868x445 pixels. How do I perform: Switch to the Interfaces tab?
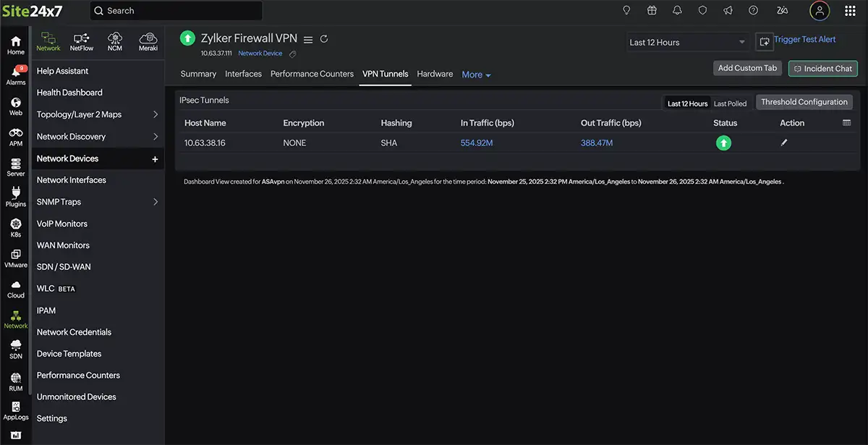[243, 74]
